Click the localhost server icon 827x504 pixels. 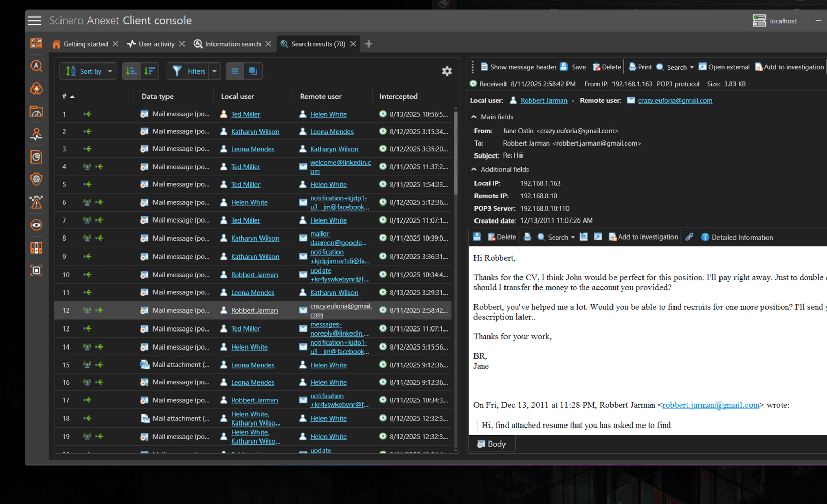coord(759,21)
